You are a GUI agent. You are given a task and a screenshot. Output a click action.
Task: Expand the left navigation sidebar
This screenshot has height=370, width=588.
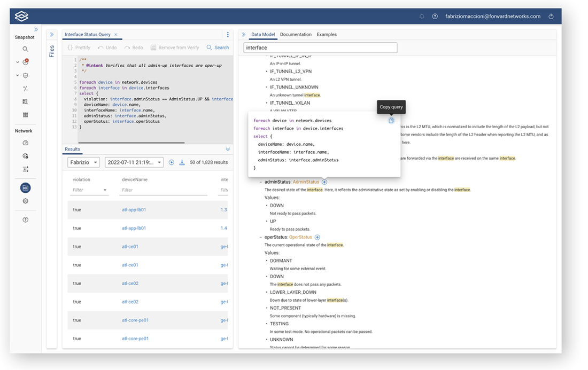coord(36,29)
